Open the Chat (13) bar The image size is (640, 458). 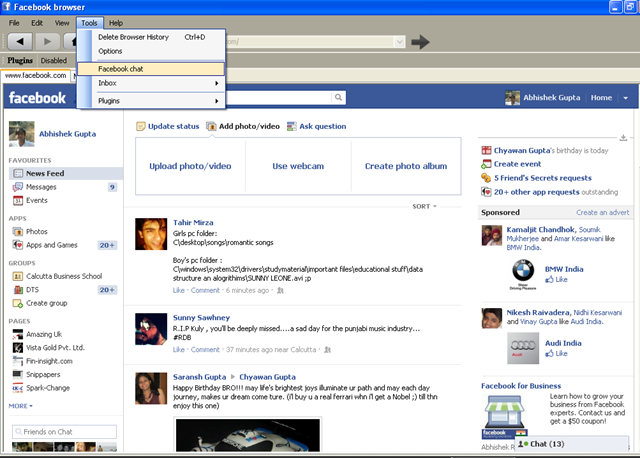[546, 443]
